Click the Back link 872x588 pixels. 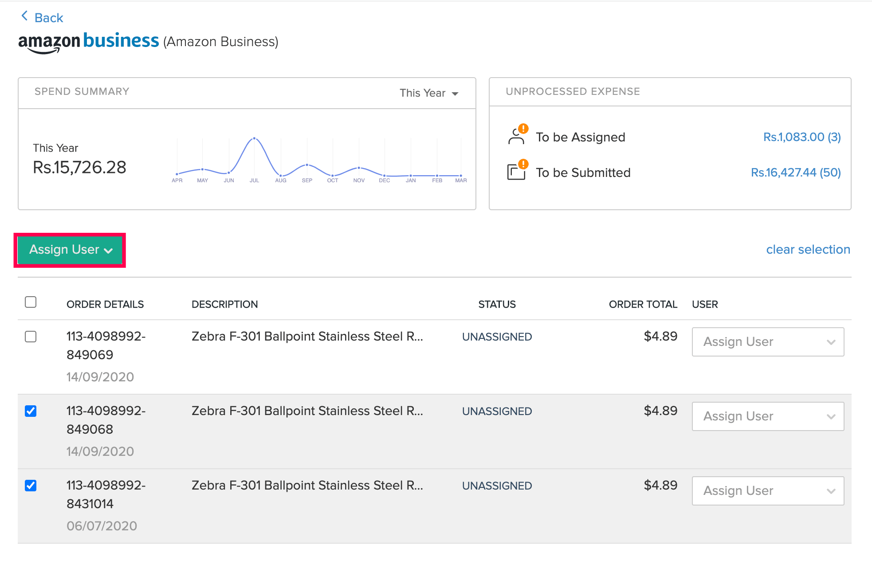48,18
